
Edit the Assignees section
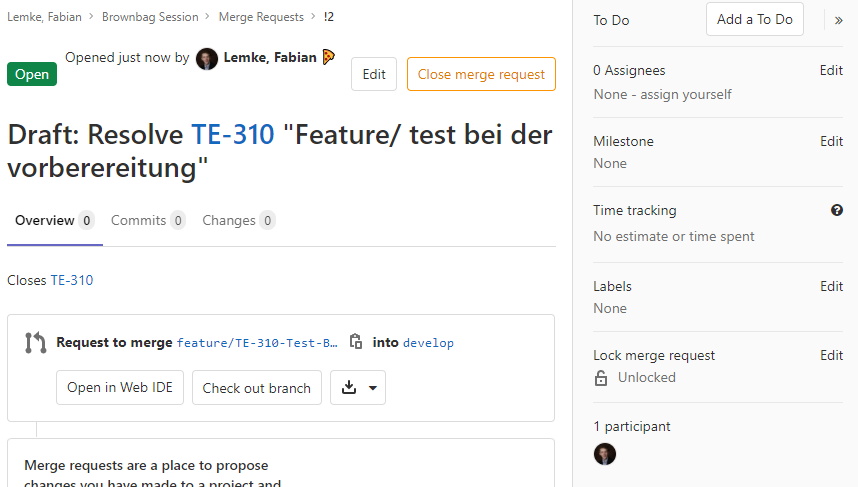831,71
